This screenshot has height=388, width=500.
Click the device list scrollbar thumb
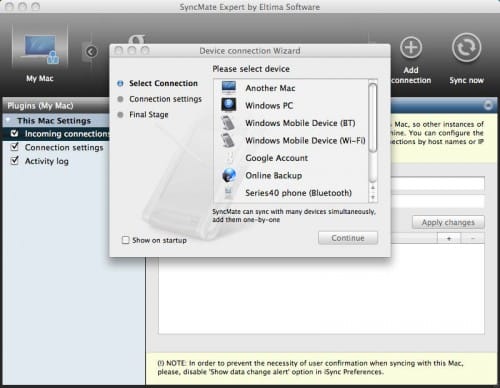373,118
